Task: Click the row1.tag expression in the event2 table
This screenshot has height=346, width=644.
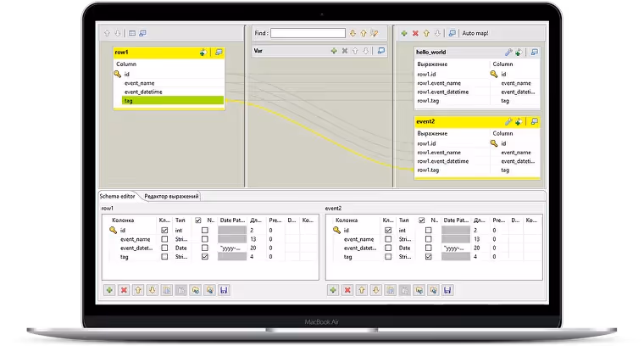Action: click(428, 170)
